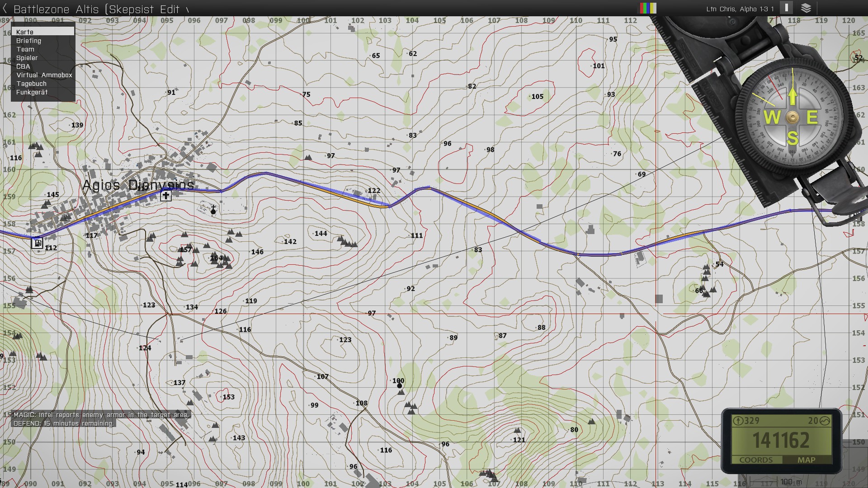Click elevation label 144

[321, 234]
